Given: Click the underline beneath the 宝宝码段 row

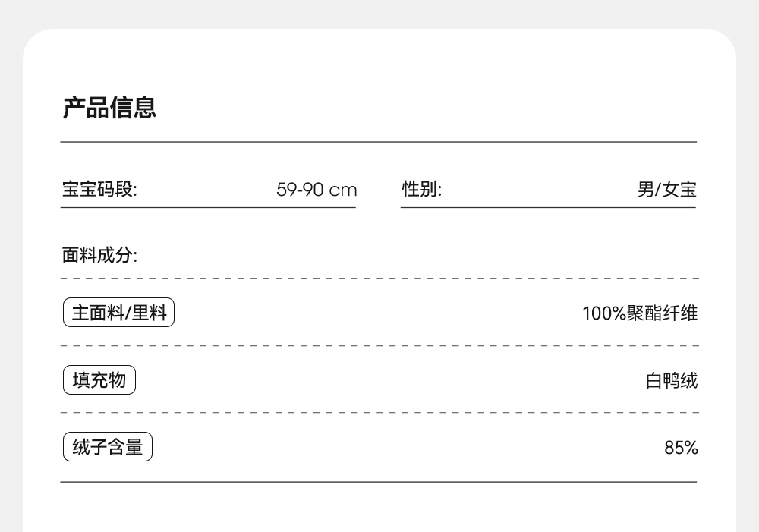Looking at the screenshot, I should [x=208, y=207].
